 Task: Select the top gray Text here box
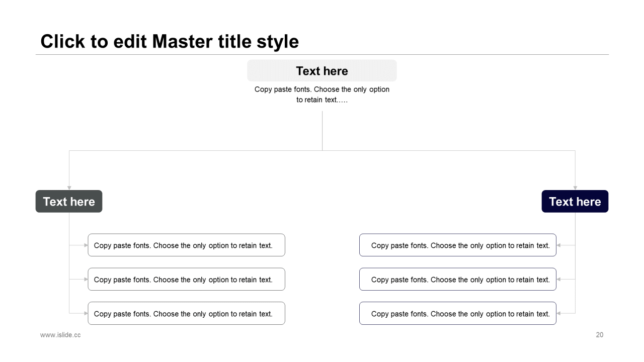(x=321, y=71)
